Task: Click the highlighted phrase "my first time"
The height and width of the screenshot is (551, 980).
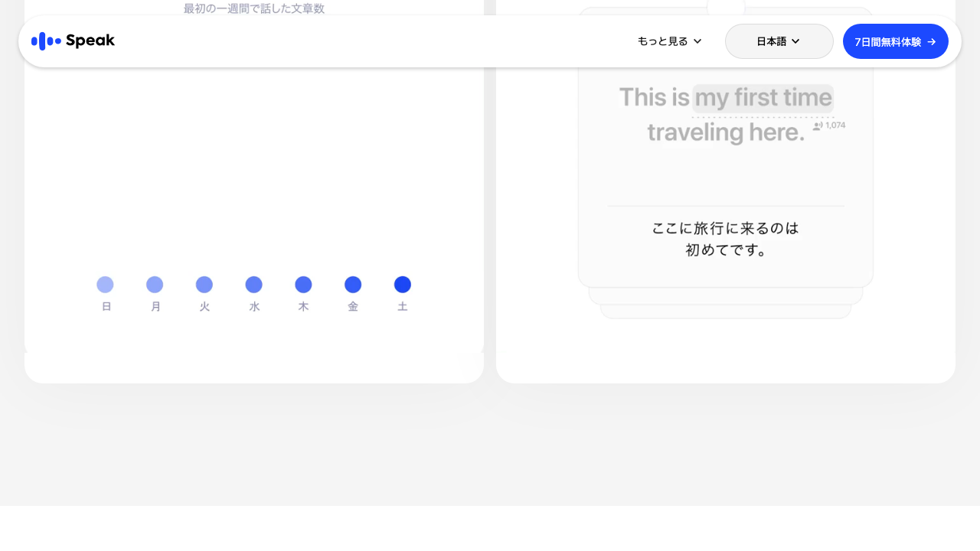Action: pos(763,98)
